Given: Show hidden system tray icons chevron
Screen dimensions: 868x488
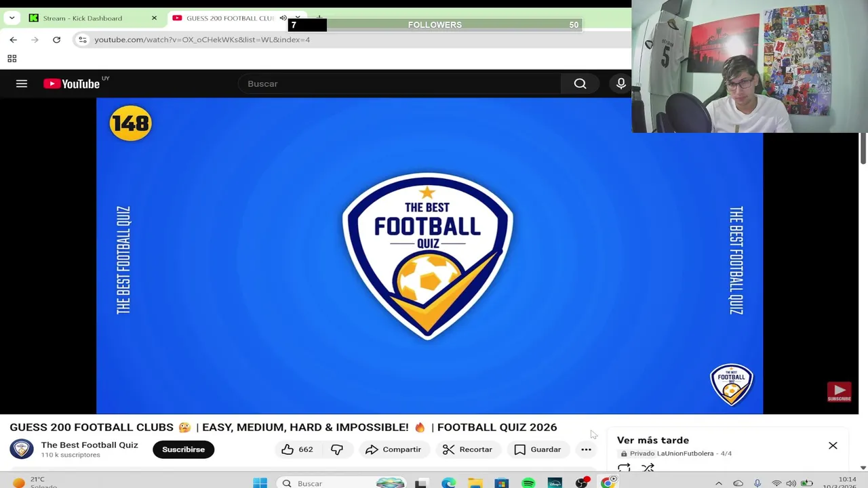Looking at the screenshot, I should click(719, 483).
